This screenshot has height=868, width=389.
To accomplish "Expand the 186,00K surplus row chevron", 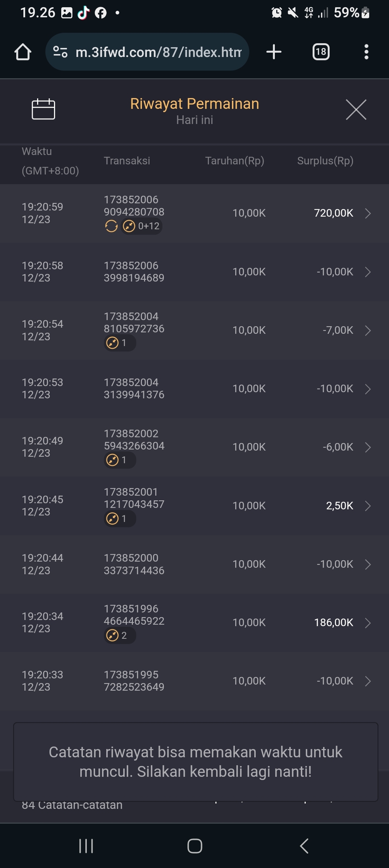I will [x=368, y=623].
